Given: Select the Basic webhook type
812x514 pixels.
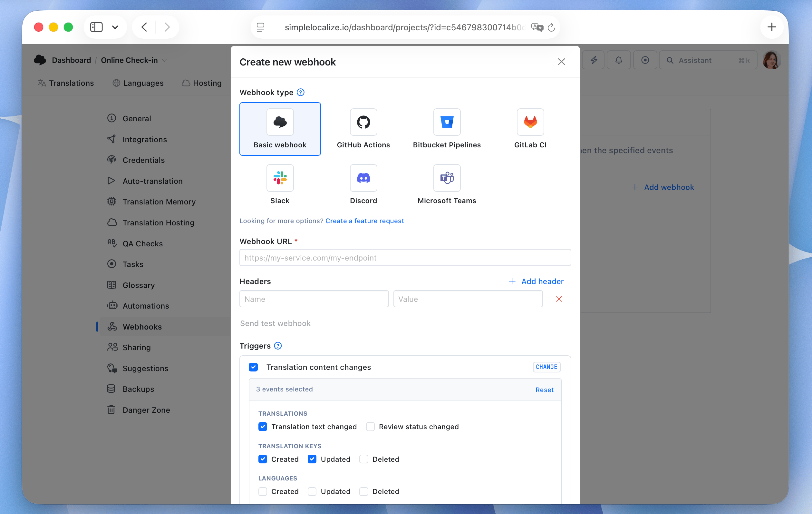Looking at the screenshot, I should tap(280, 129).
